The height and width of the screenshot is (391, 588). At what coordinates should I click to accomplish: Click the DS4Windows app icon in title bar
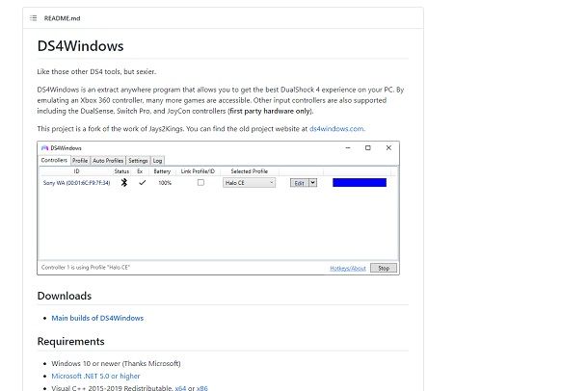(45, 148)
